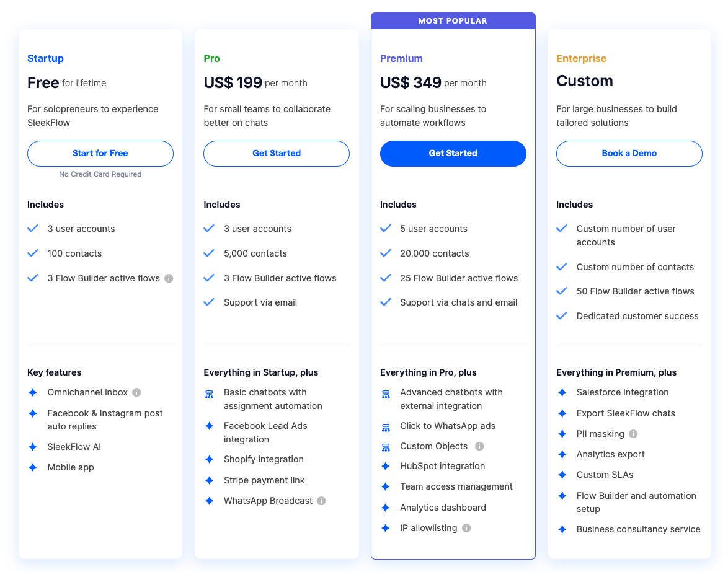
Task: Click sparkle icon next to SleekFlow AI
Action: [33, 447]
